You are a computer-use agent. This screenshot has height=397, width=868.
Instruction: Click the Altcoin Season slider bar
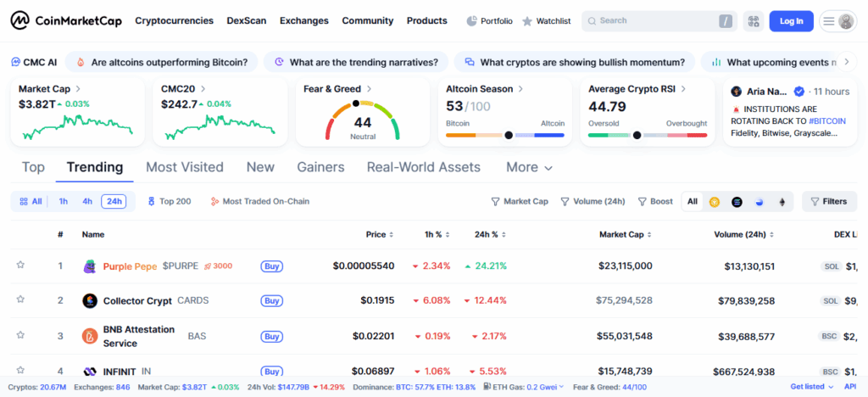[505, 135]
